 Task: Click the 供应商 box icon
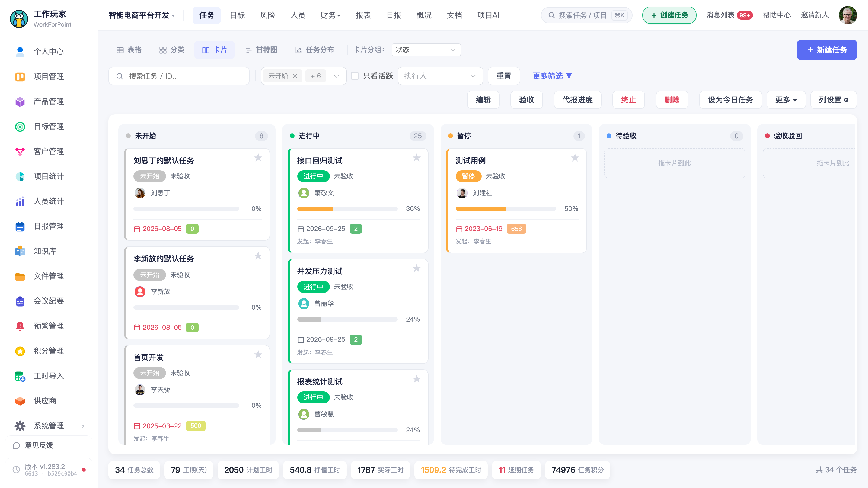[x=20, y=401]
